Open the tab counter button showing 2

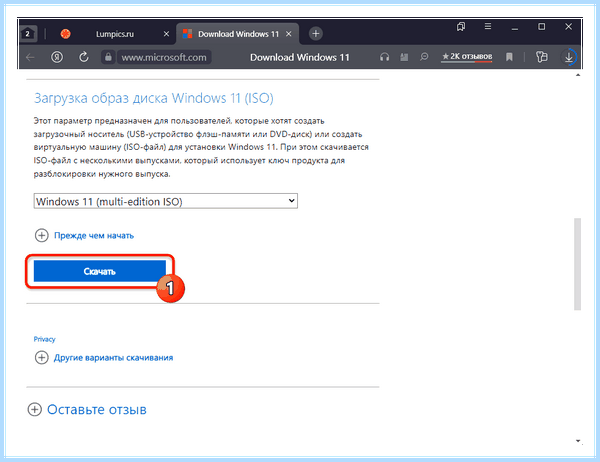pyautogui.click(x=28, y=34)
